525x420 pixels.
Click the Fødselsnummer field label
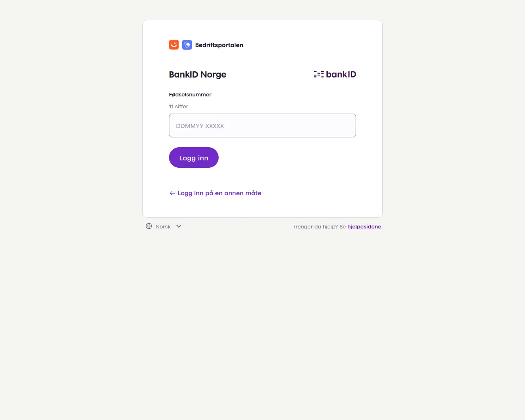190,94
